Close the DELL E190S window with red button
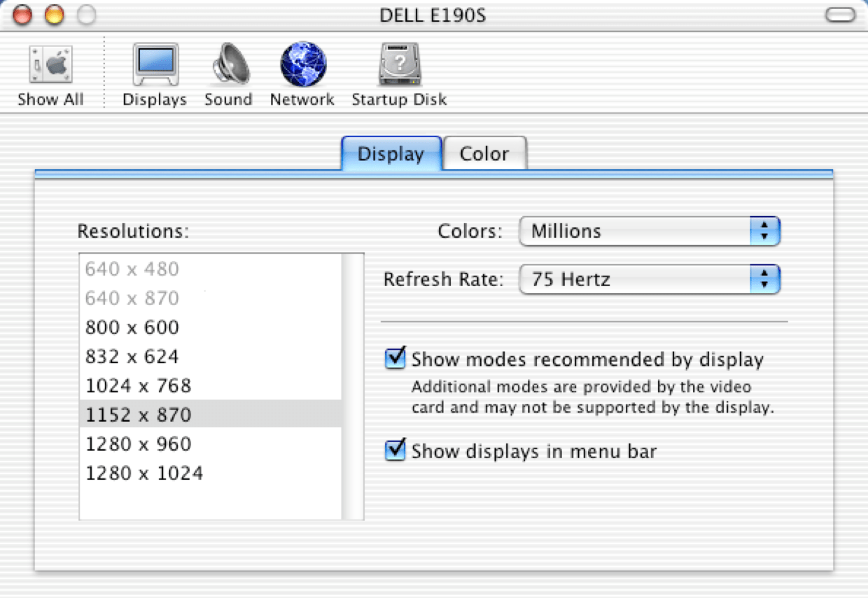 23,15
